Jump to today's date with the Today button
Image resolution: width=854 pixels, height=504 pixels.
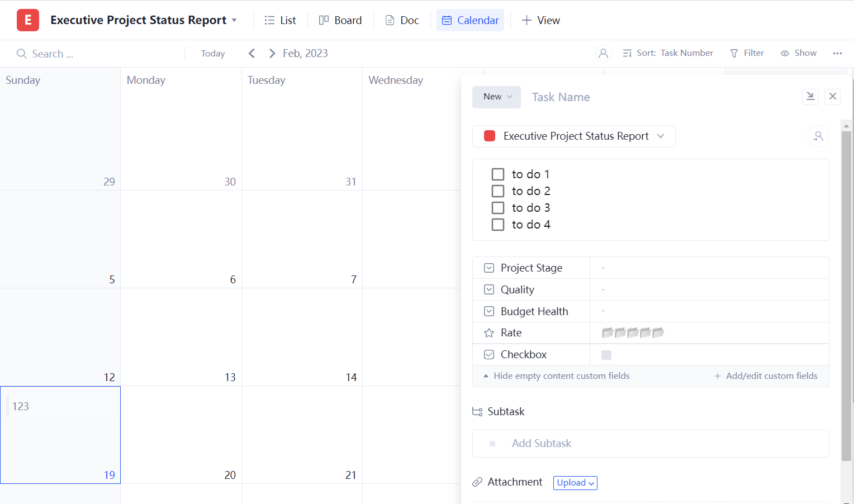tap(212, 53)
